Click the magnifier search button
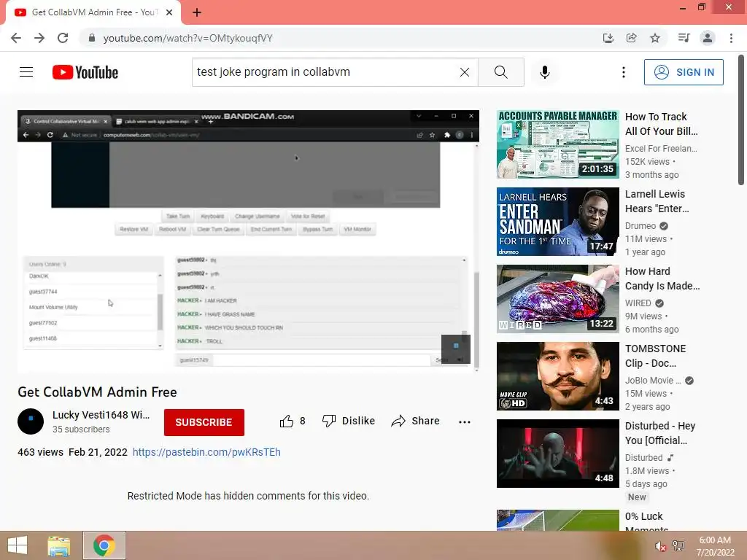 pos(500,72)
